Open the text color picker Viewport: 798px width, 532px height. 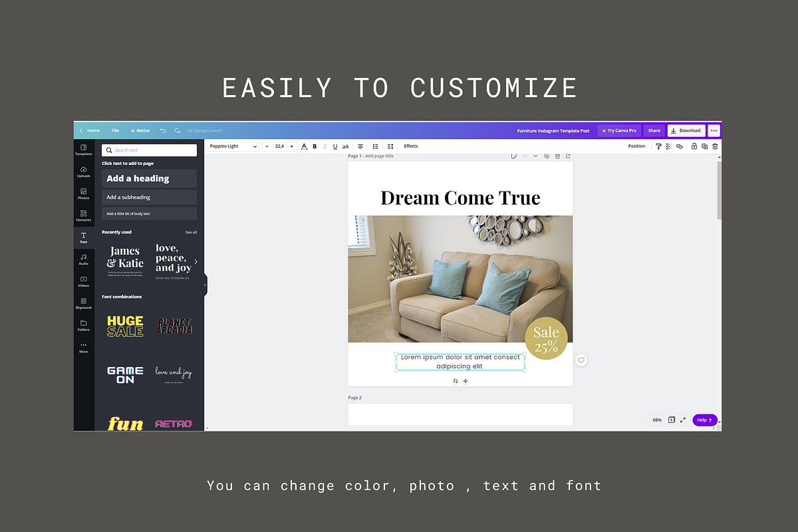[x=304, y=146]
